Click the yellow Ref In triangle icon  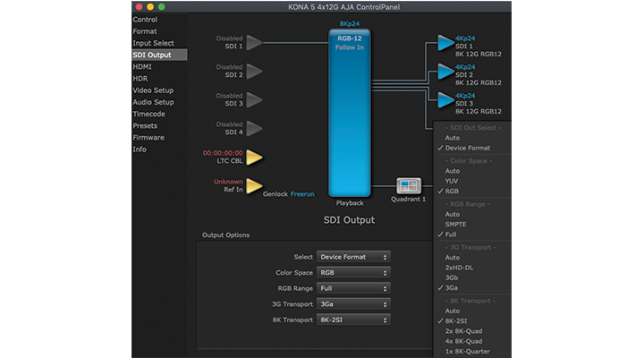pos(254,186)
